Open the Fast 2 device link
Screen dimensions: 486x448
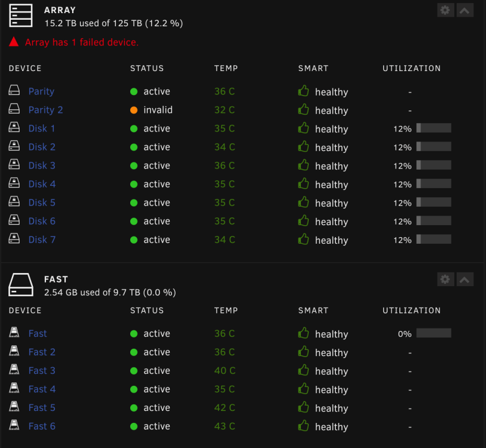pos(42,352)
